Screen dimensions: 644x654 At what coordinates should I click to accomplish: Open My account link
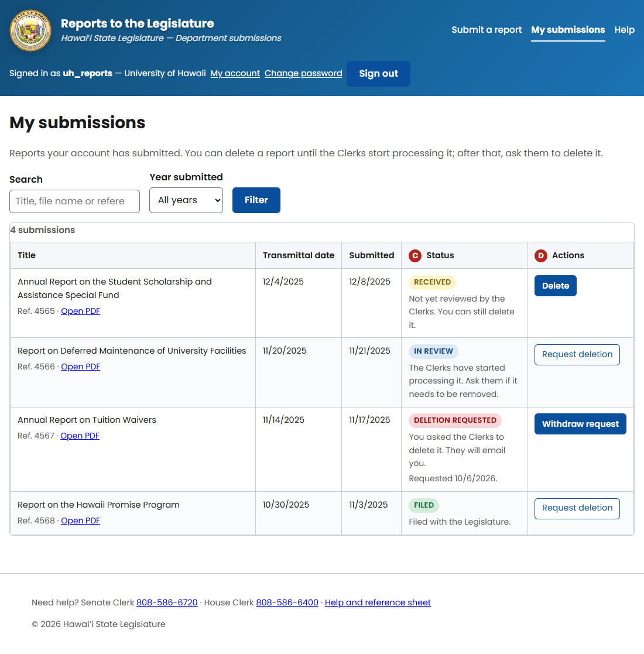(x=235, y=73)
